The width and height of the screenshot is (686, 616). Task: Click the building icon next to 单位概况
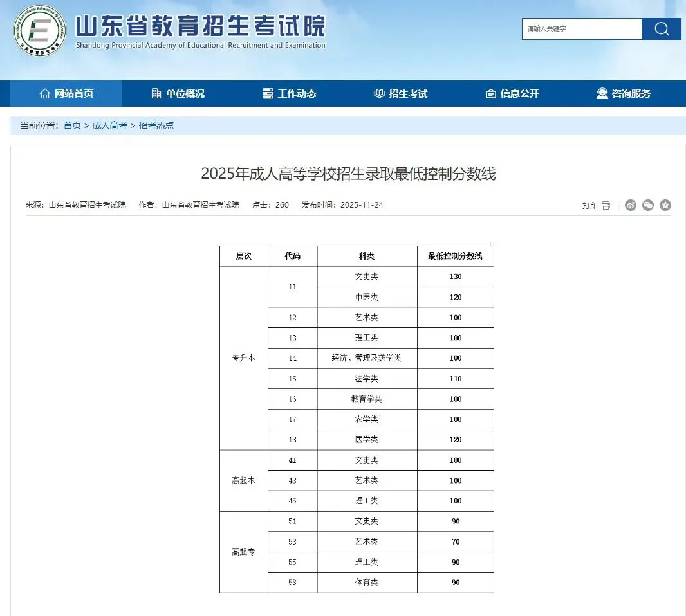pos(156,93)
